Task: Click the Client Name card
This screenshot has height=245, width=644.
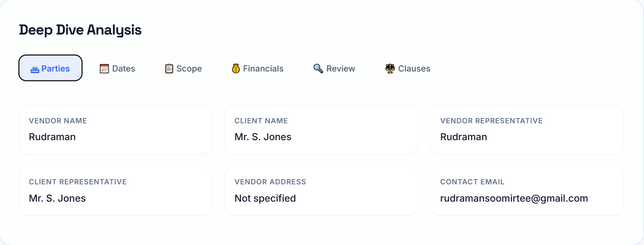Action: (x=321, y=130)
